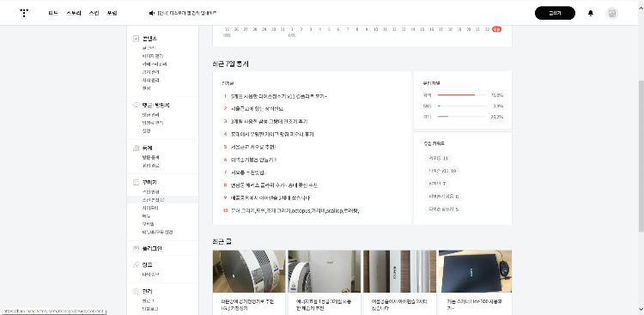The width and height of the screenshot is (644, 315).
Task: Open popular post ranked 3 about 건조기
Action: click(x=269, y=122)
